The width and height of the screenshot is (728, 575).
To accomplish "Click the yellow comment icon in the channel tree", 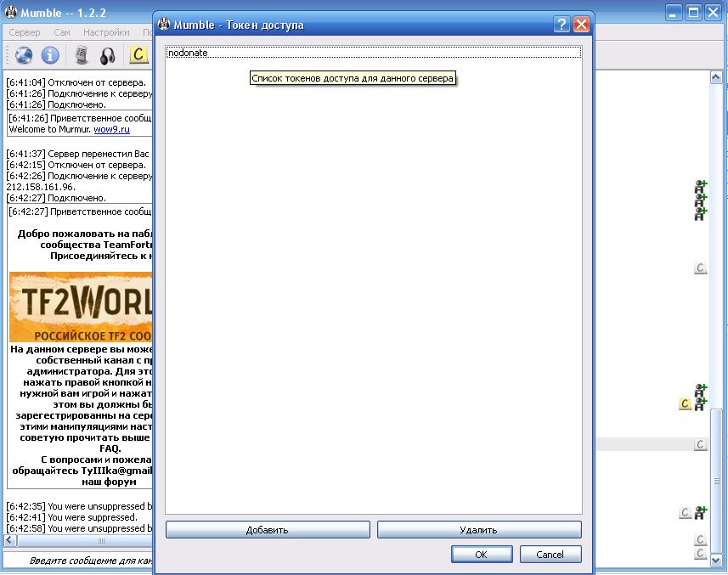I will click(685, 403).
